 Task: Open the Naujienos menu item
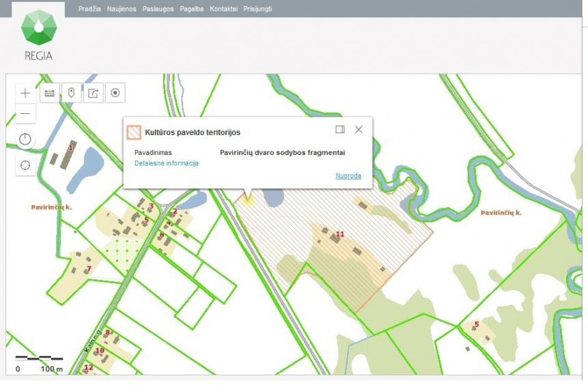(122, 9)
